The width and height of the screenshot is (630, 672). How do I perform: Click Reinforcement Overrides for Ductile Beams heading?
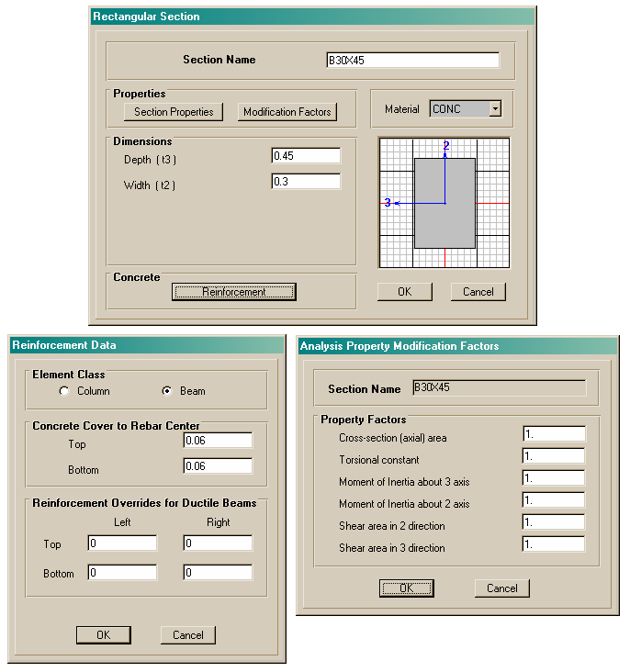pyautogui.click(x=144, y=503)
